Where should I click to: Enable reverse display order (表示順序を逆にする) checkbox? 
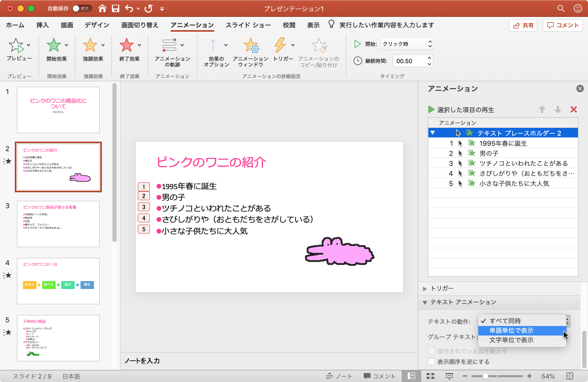[432, 362]
